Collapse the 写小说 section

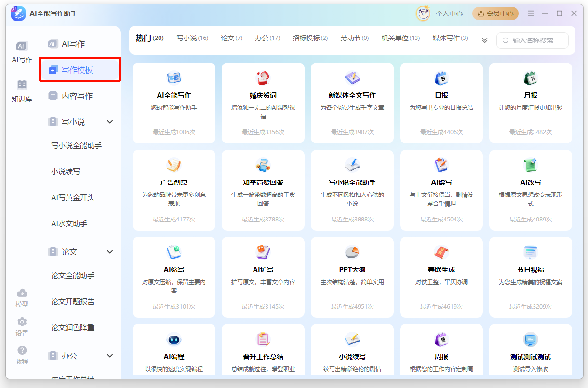(x=110, y=122)
